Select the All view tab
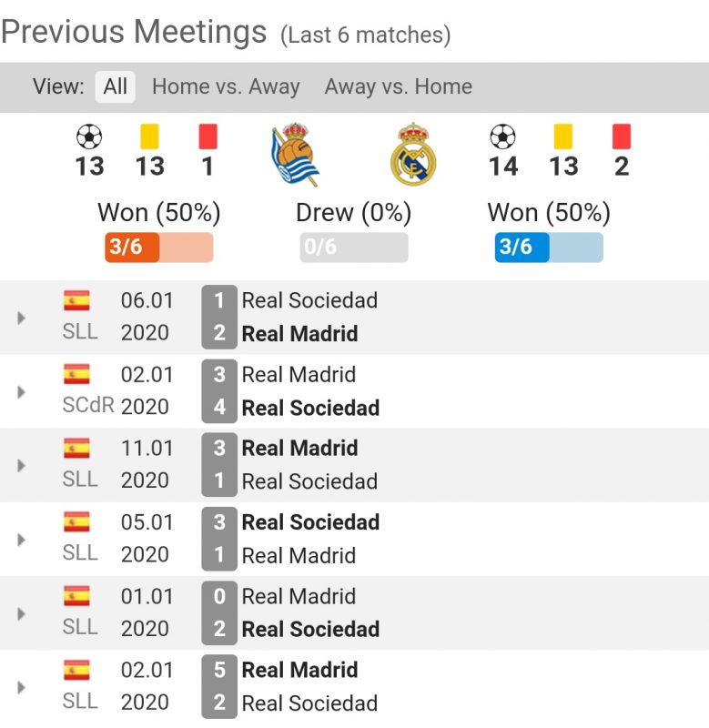The image size is (709, 728). [x=116, y=87]
